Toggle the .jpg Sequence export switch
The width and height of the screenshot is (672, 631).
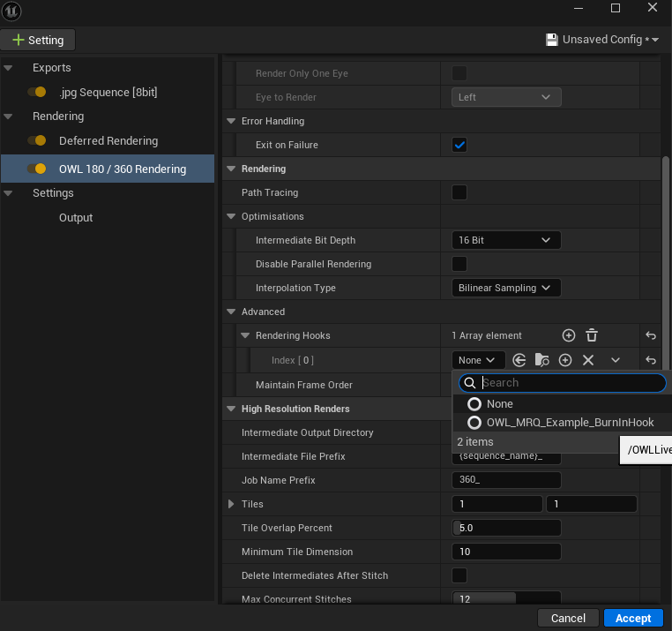(37, 92)
